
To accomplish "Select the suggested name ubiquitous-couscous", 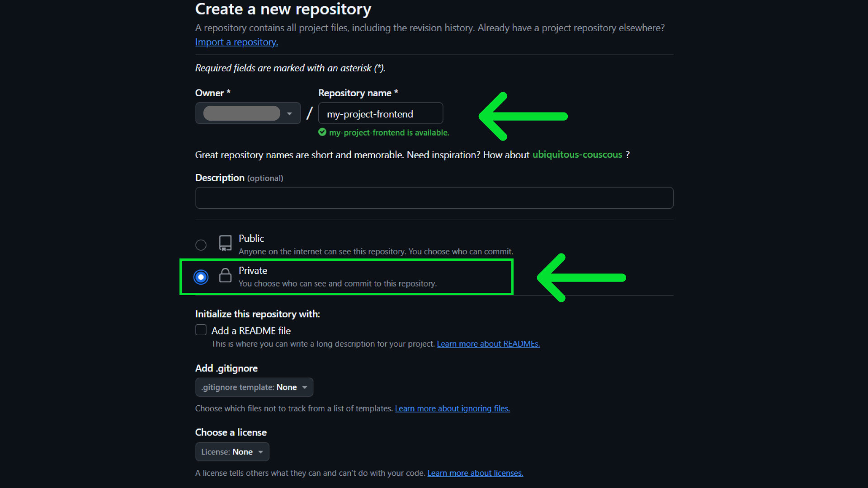I will click(x=577, y=154).
